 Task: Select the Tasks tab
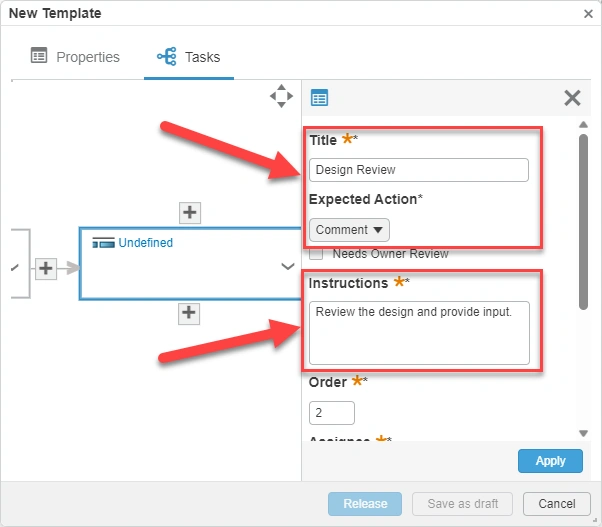pyautogui.click(x=189, y=57)
